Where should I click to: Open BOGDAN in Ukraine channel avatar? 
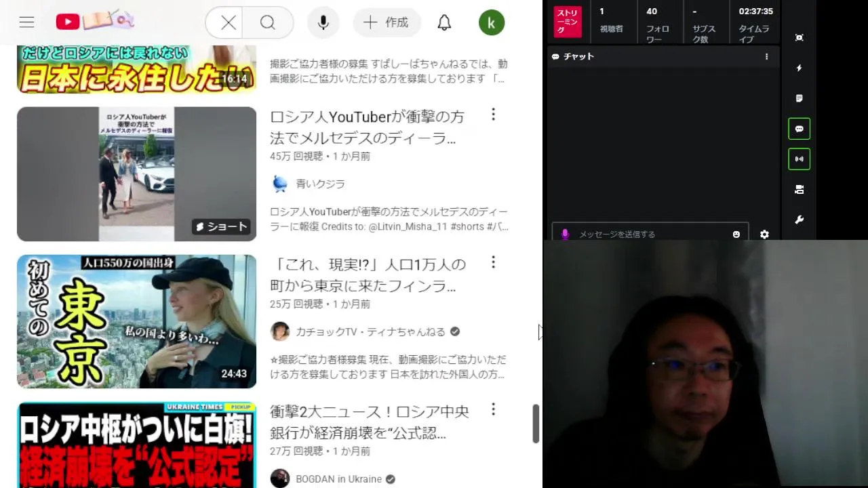[x=280, y=479]
